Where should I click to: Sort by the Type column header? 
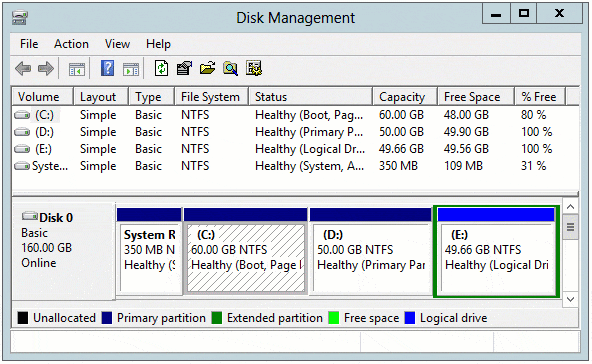coord(151,97)
